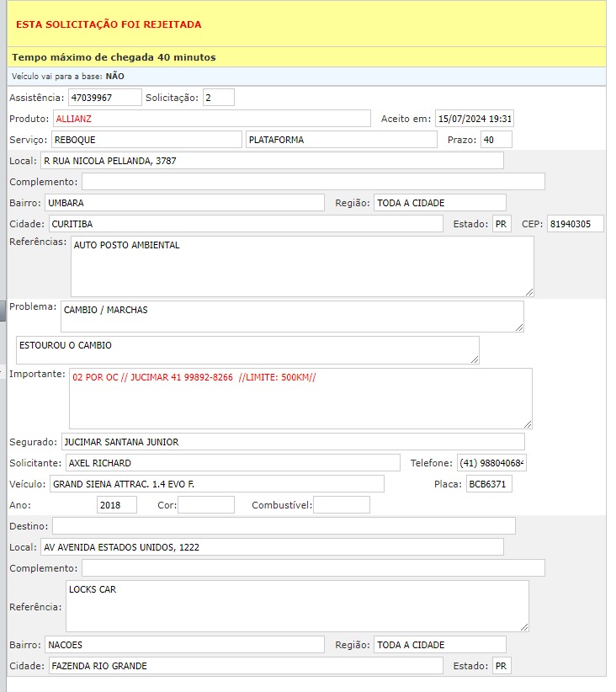Focus the Segurado name field
This screenshot has width=616, height=692.
[293, 442]
